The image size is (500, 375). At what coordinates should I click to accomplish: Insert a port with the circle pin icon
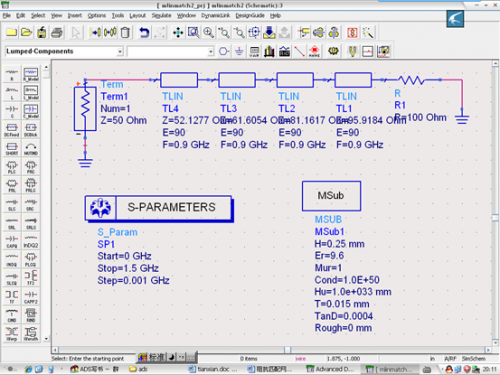coord(224,51)
